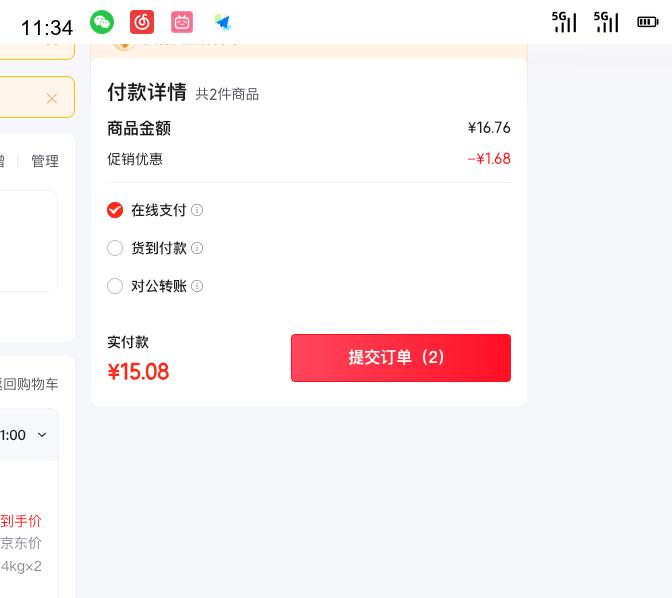Open the NetEase Cloud Music icon

(x=142, y=22)
